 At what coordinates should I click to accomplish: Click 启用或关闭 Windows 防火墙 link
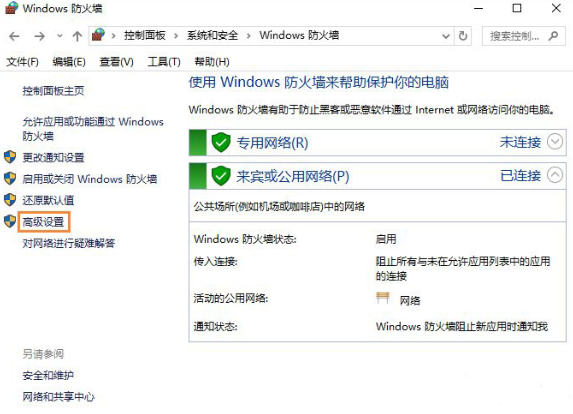90,179
